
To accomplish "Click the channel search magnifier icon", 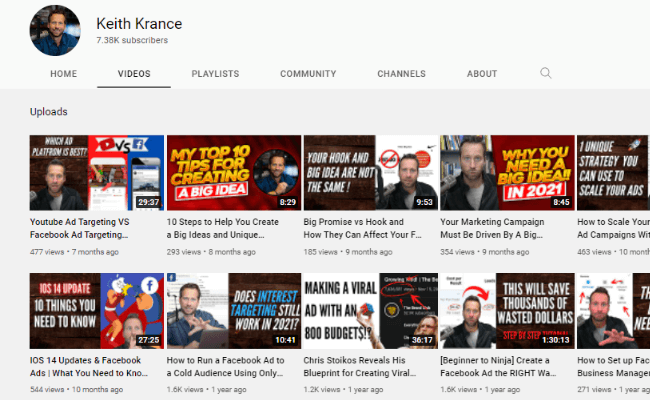I will coord(546,73).
